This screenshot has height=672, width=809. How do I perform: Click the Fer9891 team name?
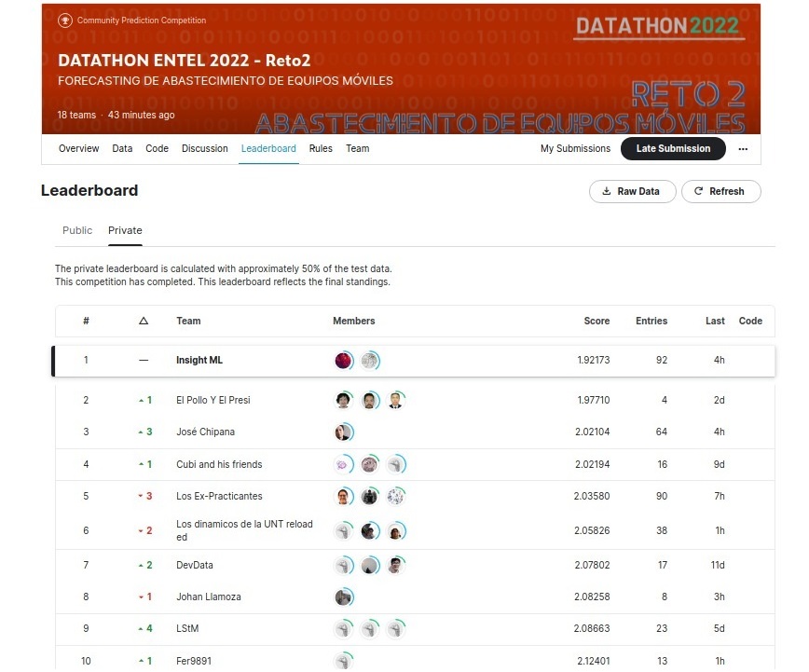pos(194,661)
